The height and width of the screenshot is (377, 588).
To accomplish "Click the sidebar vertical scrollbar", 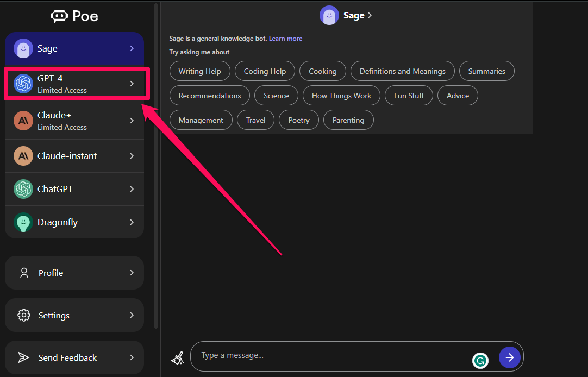I will point(156,166).
